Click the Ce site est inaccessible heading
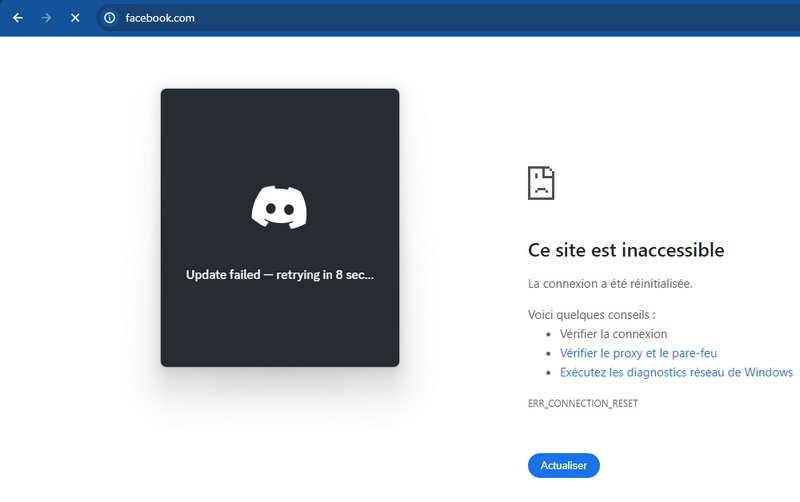Screen dimensions: 800x502 626,250
